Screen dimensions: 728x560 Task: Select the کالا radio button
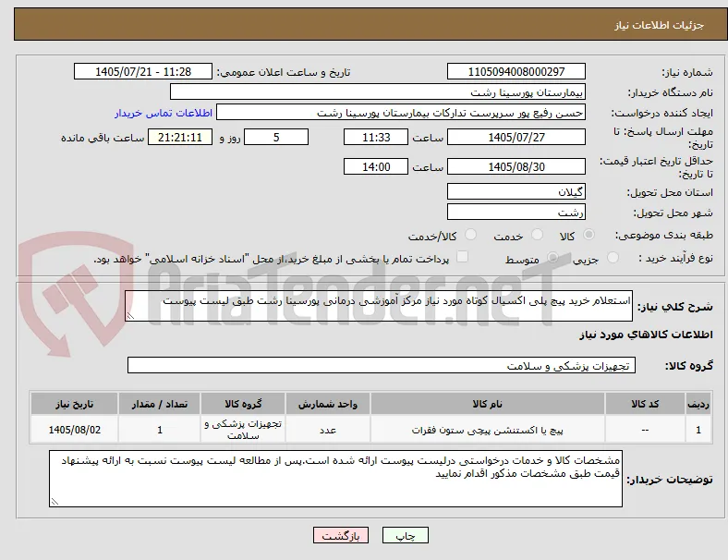(588, 235)
